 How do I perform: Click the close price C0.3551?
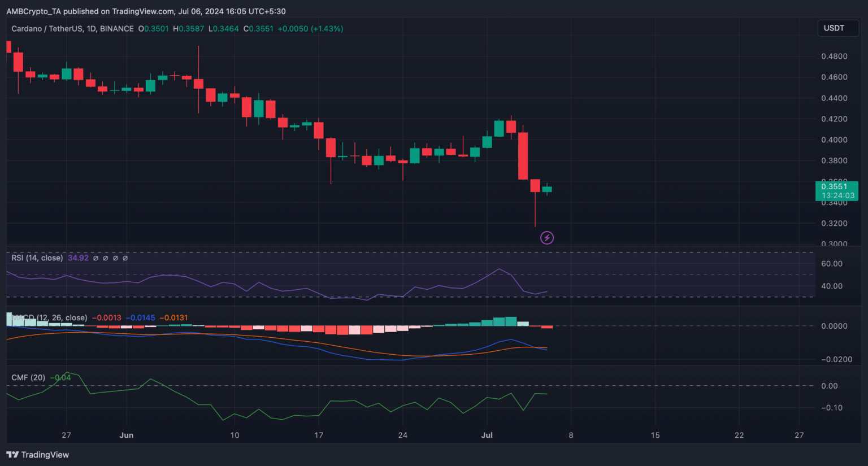pos(258,29)
